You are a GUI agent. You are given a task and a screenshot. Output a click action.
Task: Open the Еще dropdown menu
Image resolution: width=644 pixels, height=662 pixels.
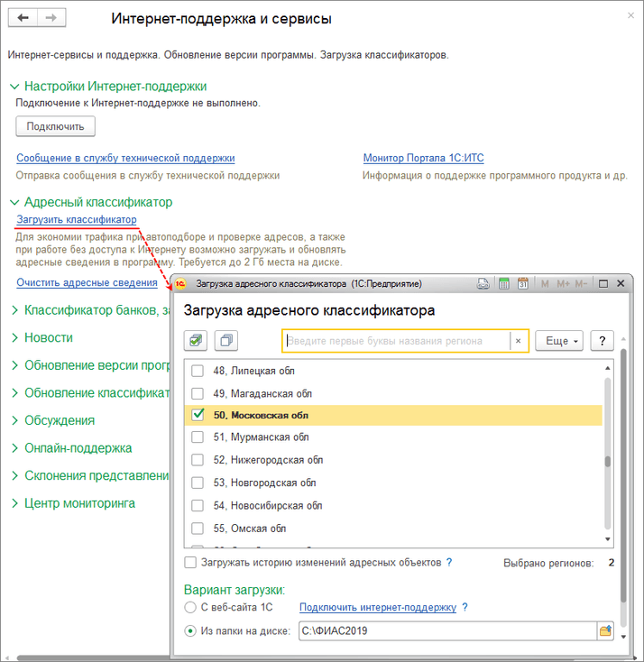[559, 341]
